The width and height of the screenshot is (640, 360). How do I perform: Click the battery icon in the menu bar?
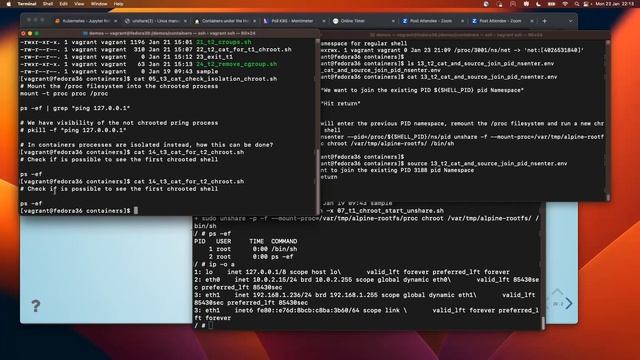(551, 4)
